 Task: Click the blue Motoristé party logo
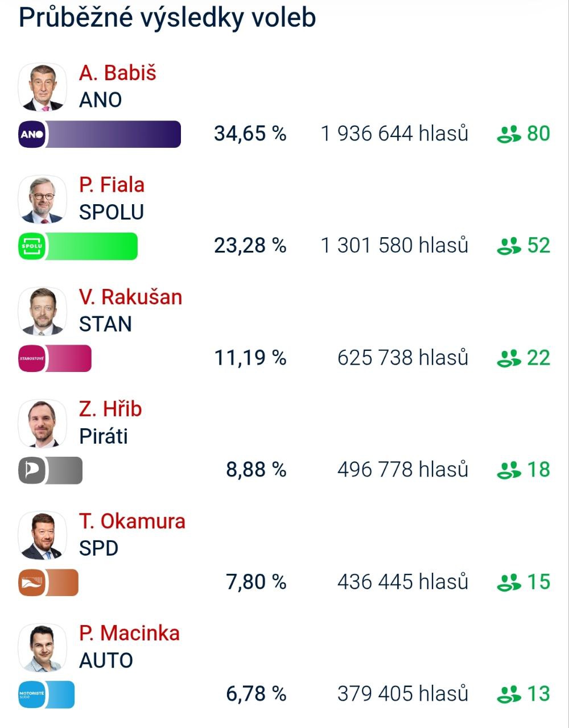pos(32,694)
